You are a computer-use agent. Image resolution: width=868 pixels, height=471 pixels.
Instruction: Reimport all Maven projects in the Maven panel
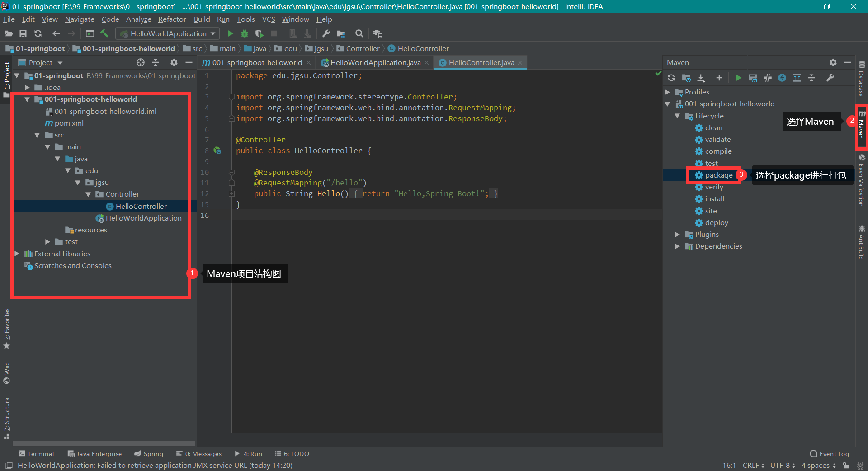[x=671, y=78]
